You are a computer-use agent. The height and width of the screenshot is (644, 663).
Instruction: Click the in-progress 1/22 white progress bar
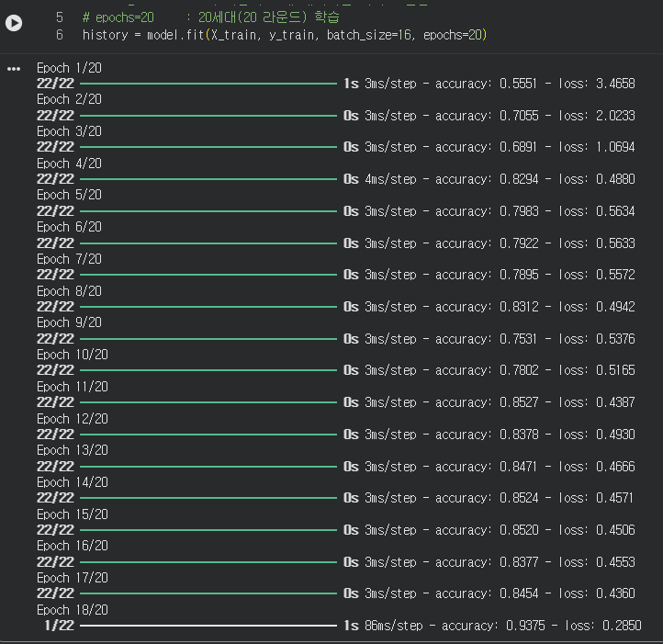coord(208,626)
